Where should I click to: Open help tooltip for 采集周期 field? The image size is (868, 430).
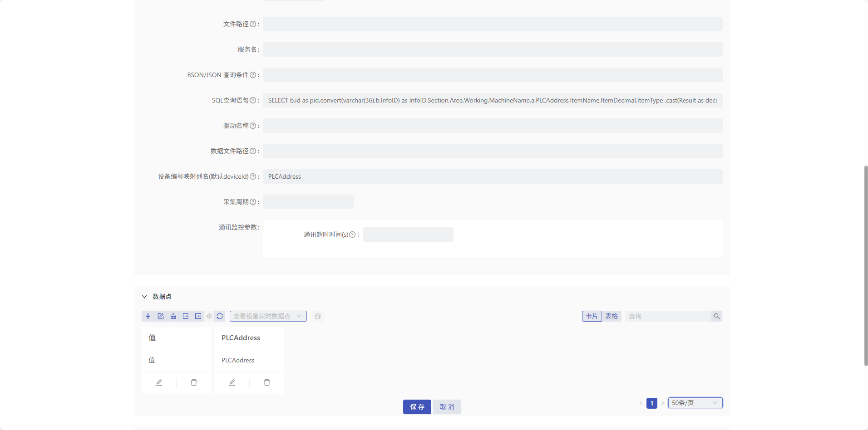tap(254, 202)
